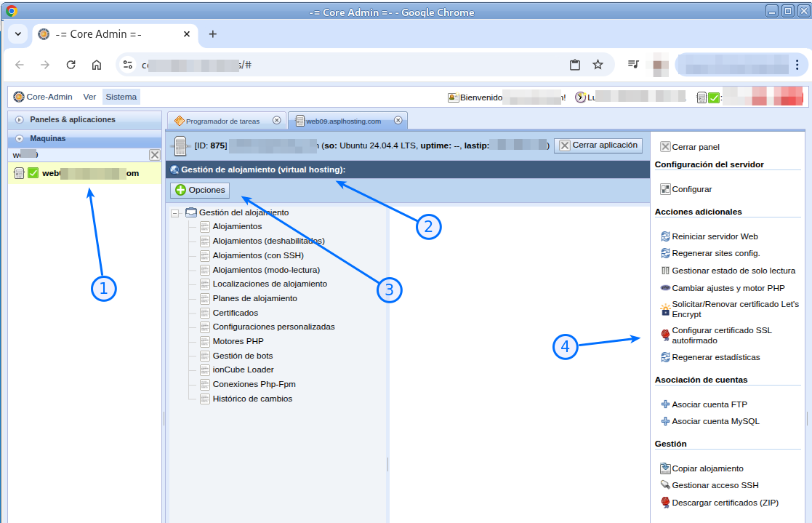Open Planes de alojamiento item
This screenshot has height=523, width=812.
click(x=254, y=298)
